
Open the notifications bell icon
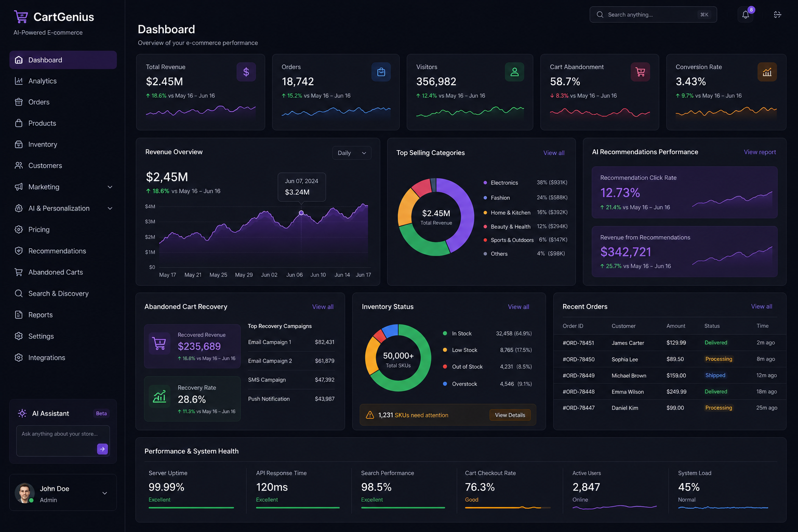(x=746, y=15)
